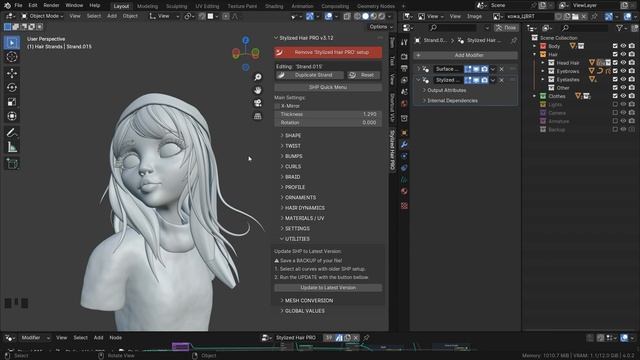Open the File menu
The height and width of the screenshot is (360, 640).
(x=18, y=6)
